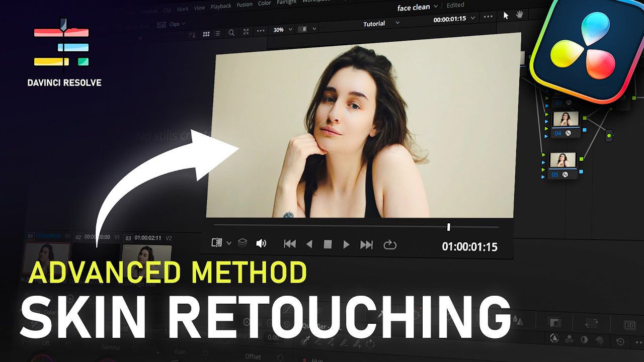Play the clip forward

pos(346,244)
